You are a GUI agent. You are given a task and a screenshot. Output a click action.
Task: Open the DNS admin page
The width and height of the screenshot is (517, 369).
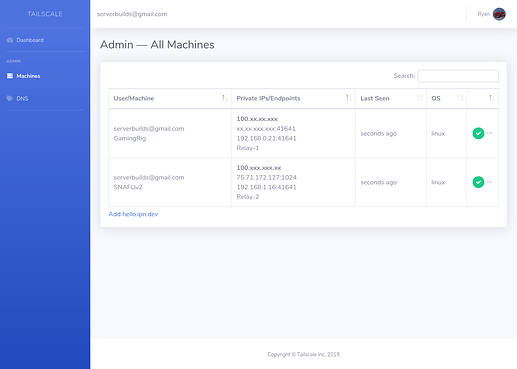[x=22, y=99]
